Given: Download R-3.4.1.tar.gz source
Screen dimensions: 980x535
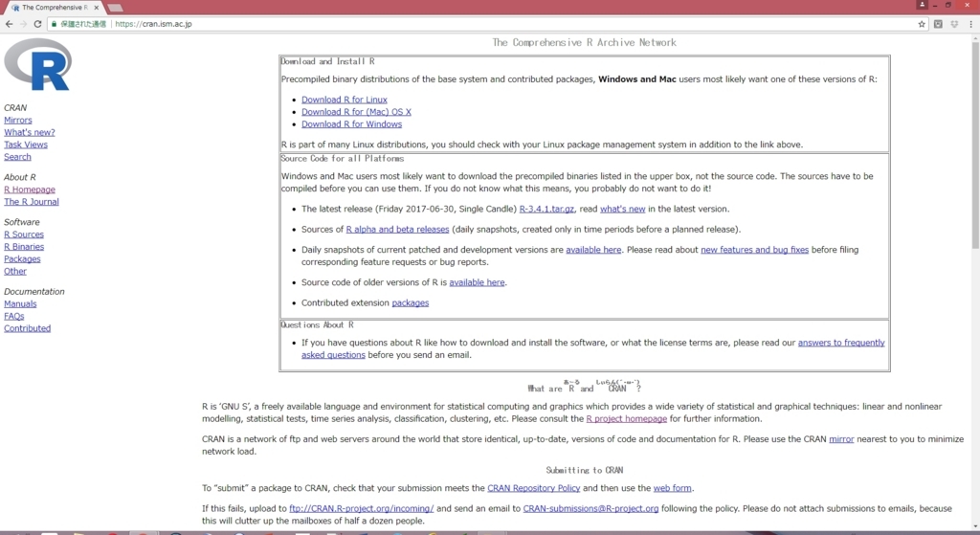Looking at the screenshot, I should 546,209.
